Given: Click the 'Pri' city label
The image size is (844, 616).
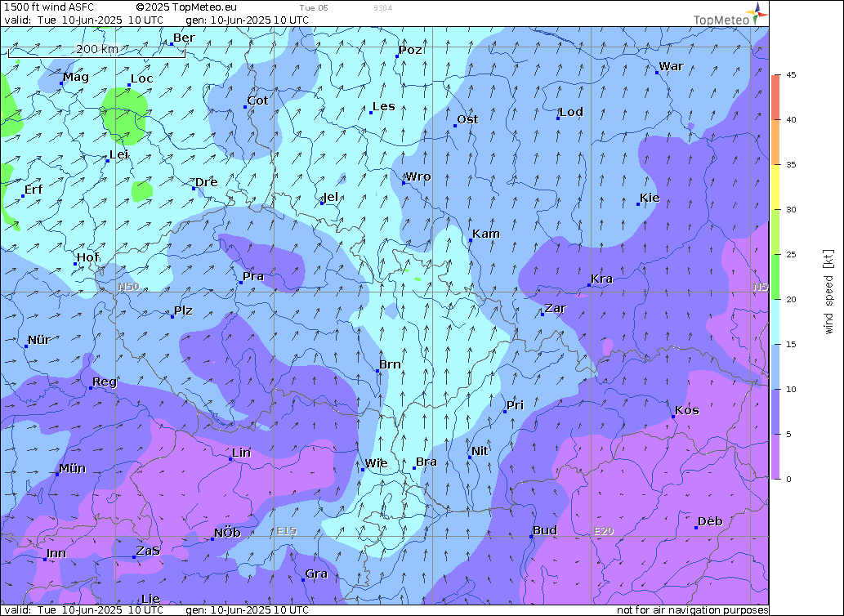Looking at the screenshot, I should [x=515, y=405].
